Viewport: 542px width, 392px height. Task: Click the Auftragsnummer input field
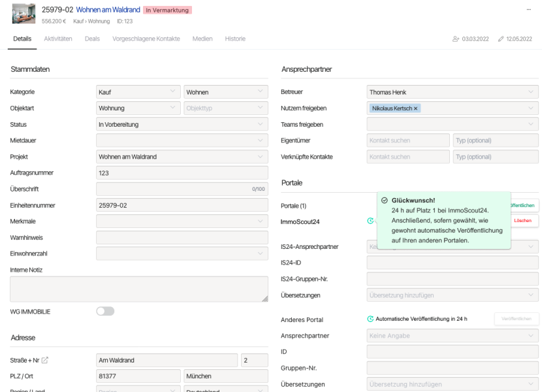(182, 173)
